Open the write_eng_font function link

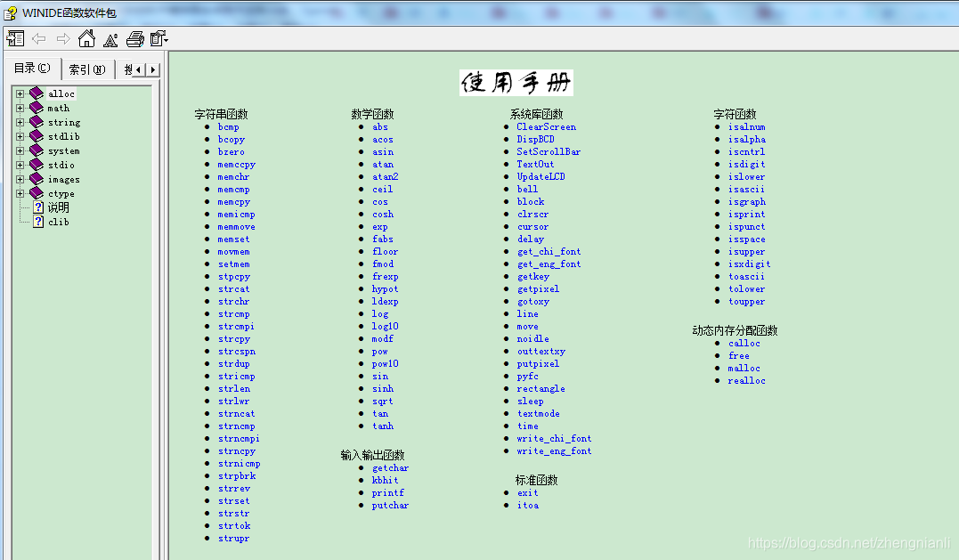[554, 451]
